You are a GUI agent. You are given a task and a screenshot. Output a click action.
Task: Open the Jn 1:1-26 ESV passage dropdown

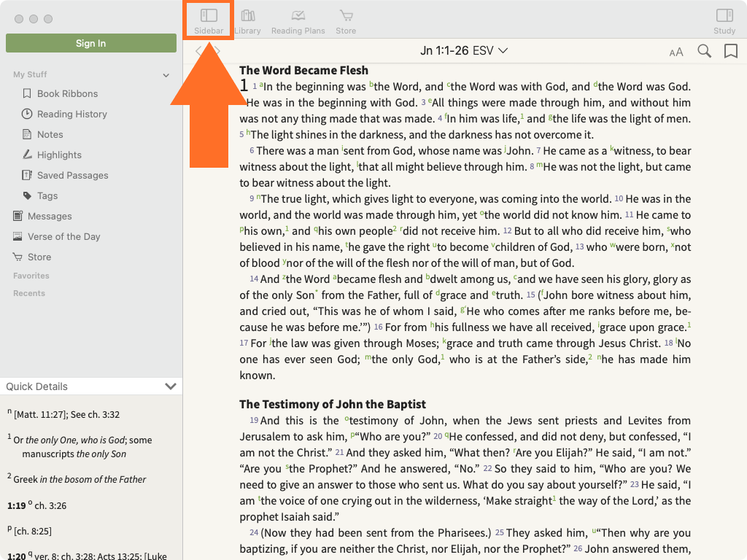(x=464, y=51)
